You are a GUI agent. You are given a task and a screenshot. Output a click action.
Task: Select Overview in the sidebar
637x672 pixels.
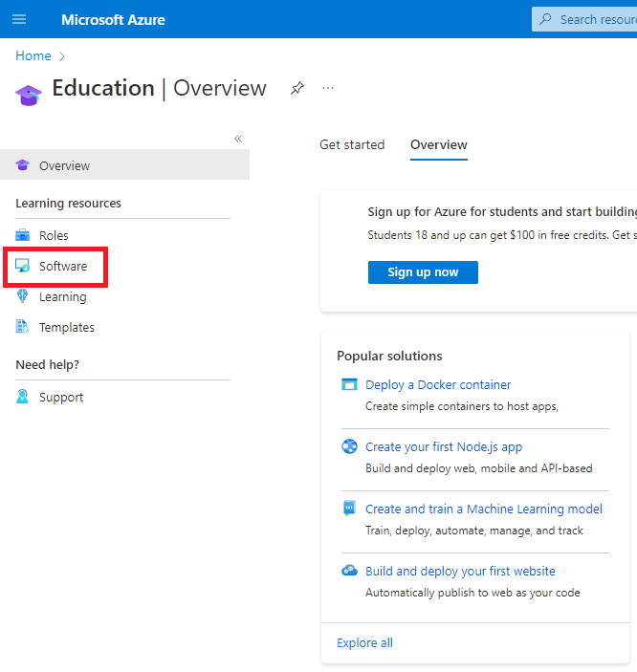pos(125,164)
